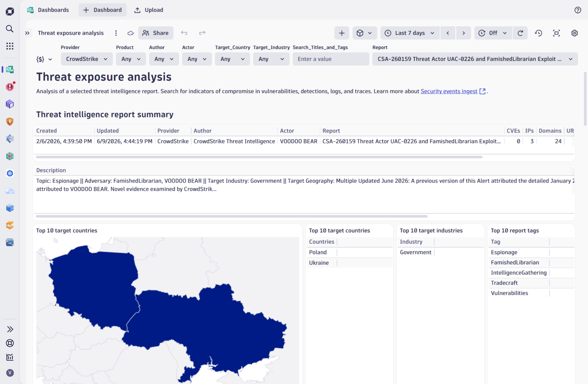Add a new tile with plus button
This screenshot has width=588, height=384.
point(342,33)
